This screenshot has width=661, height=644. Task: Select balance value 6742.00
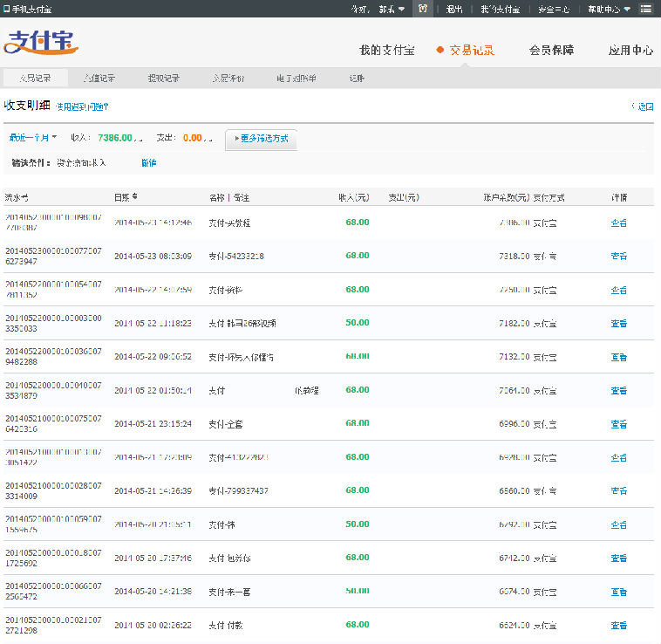[x=514, y=558]
